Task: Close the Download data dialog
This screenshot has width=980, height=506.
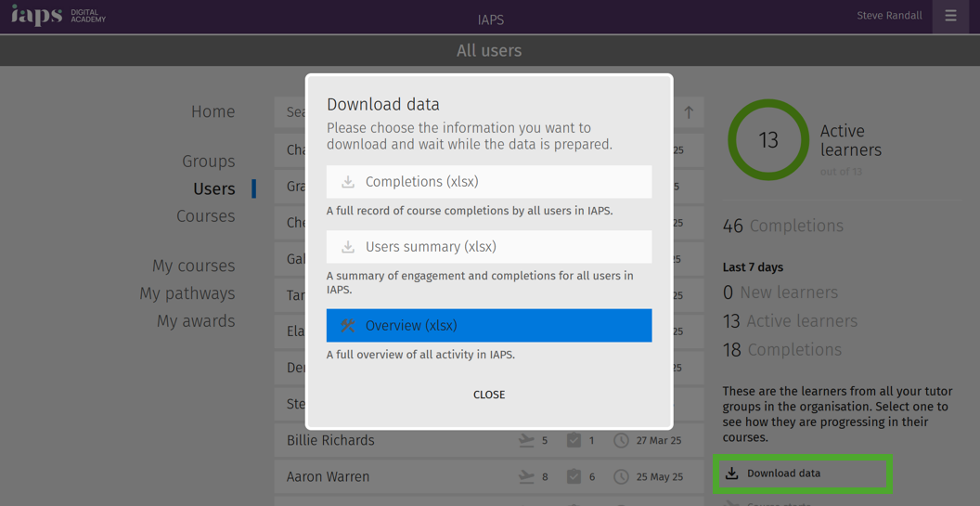Action: point(489,396)
